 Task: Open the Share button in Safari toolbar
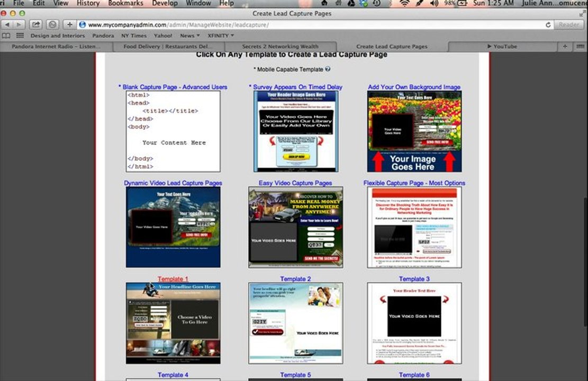tap(35, 25)
